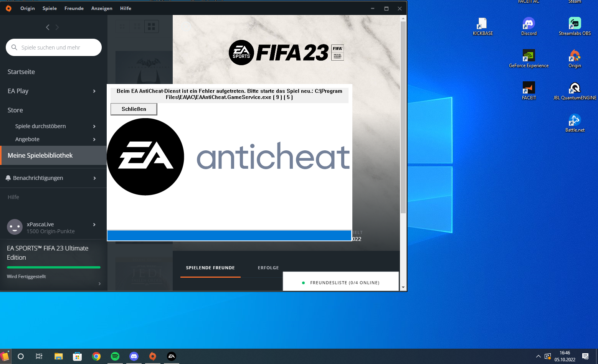Click the Benachrichtigungen bell icon
This screenshot has height=364, width=598.
coord(8,178)
